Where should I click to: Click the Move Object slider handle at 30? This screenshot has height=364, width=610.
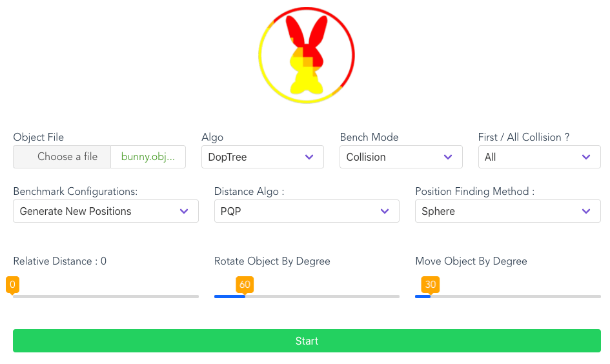(x=431, y=285)
